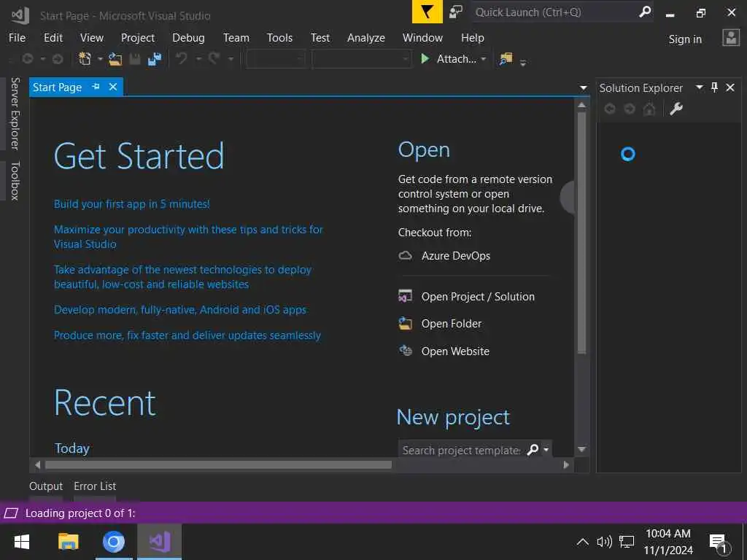Viewport: 747px width, 560px height.
Task: Open the notifications flag icon in title bar
Action: (x=427, y=12)
